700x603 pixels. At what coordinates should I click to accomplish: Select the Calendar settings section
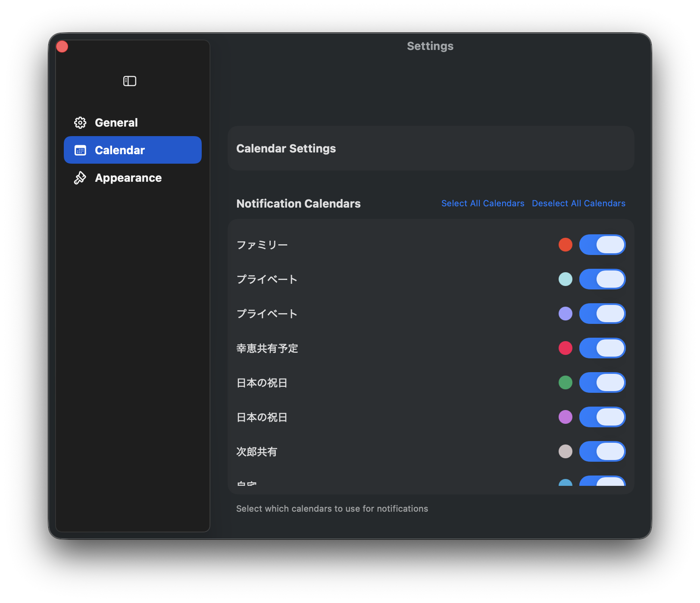click(120, 150)
